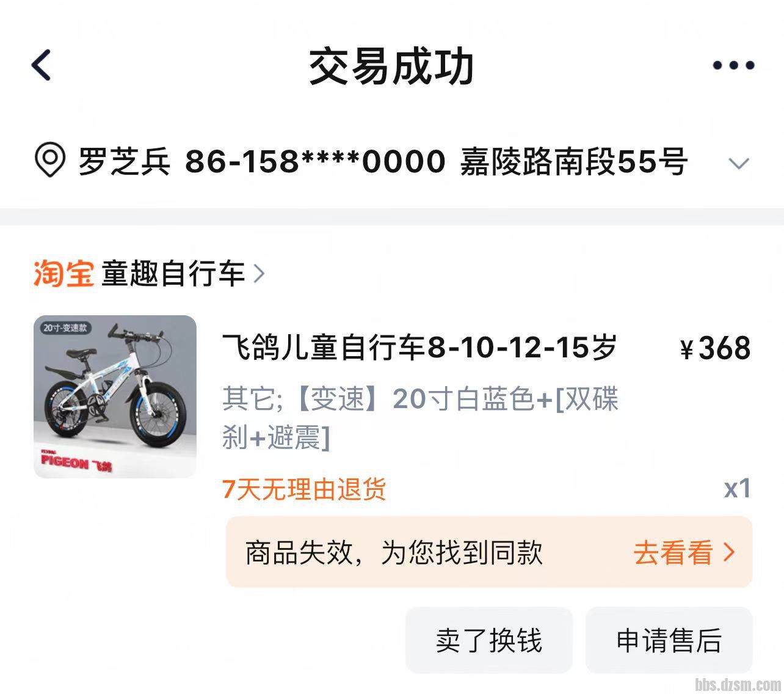
Task: Expand the delivery address details chevron
Action: (739, 163)
